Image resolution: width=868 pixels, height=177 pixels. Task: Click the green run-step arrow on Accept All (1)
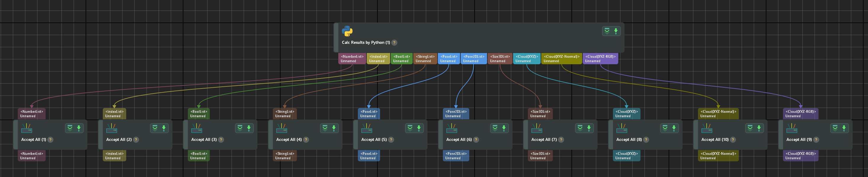point(79,128)
